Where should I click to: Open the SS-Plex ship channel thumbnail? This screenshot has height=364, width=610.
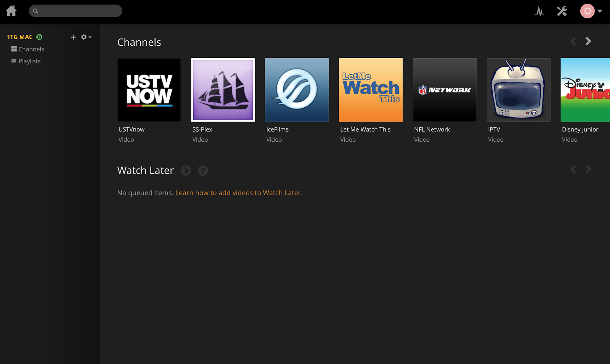pos(223,90)
